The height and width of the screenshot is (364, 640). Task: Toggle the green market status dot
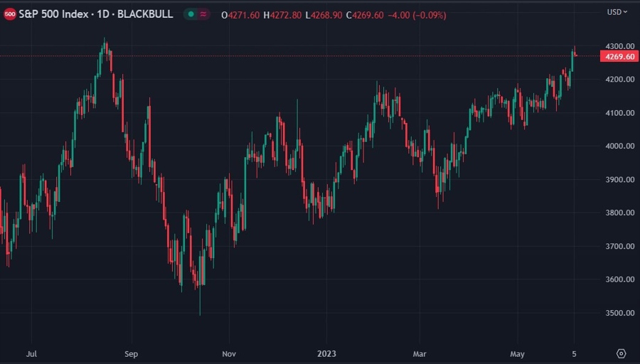[x=191, y=15]
